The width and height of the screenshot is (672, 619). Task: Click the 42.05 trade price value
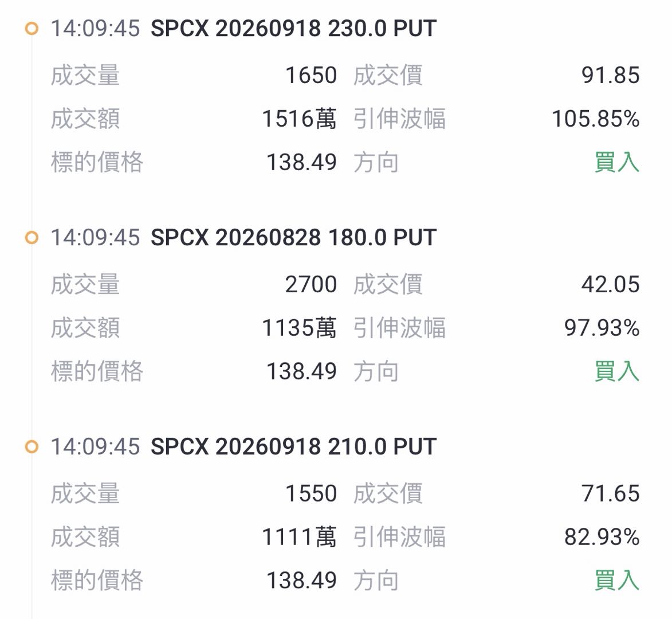point(610,285)
